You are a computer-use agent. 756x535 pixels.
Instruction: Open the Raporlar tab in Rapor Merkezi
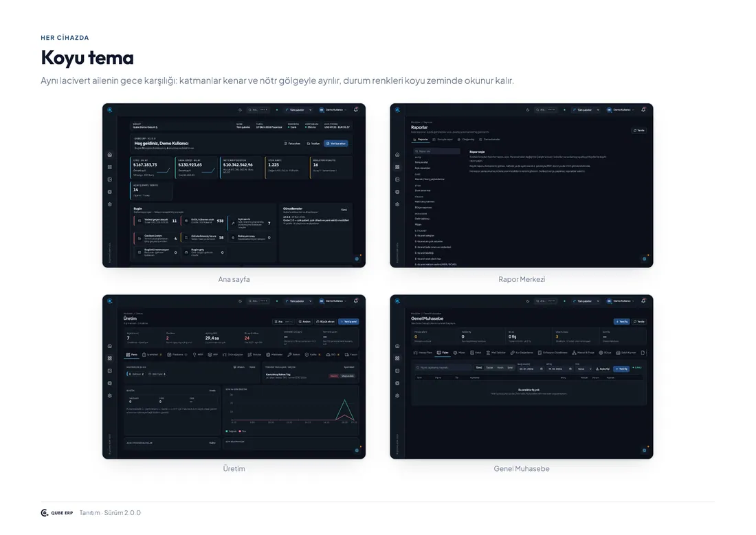(x=421, y=140)
